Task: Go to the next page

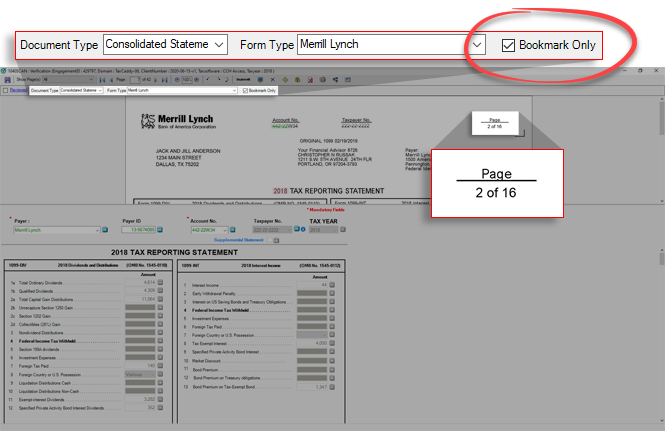Action: click(156, 80)
